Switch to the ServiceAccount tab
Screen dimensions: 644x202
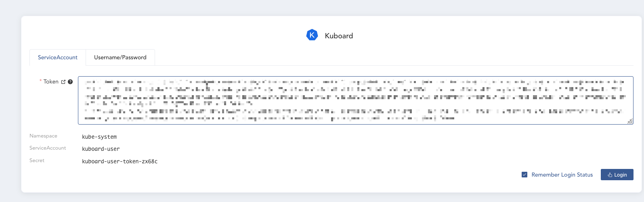[x=58, y=57]
